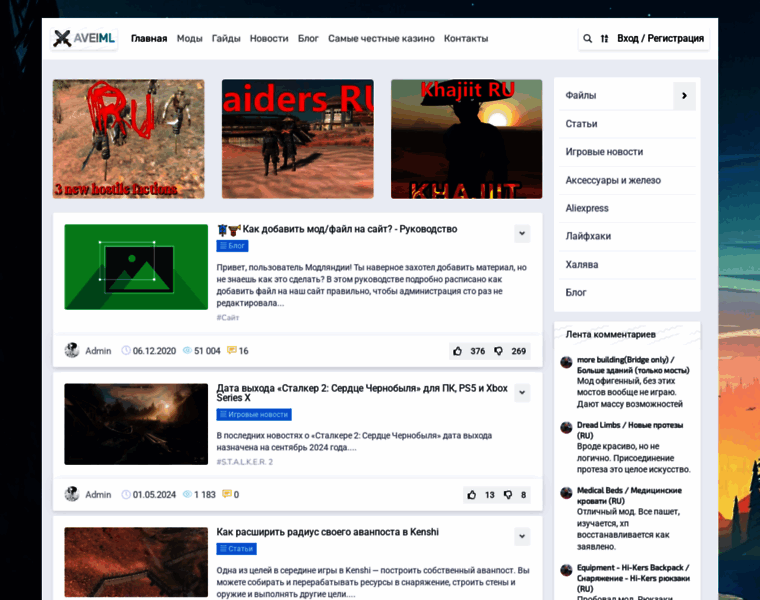
Task: Open dropdown on mod upload guide post
Action: (522, 233)
